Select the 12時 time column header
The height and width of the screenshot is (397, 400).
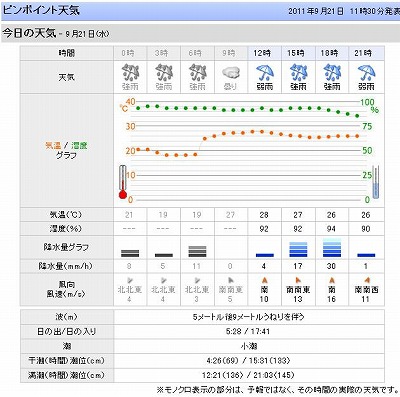pyautogui.click(x=265, y=53)
